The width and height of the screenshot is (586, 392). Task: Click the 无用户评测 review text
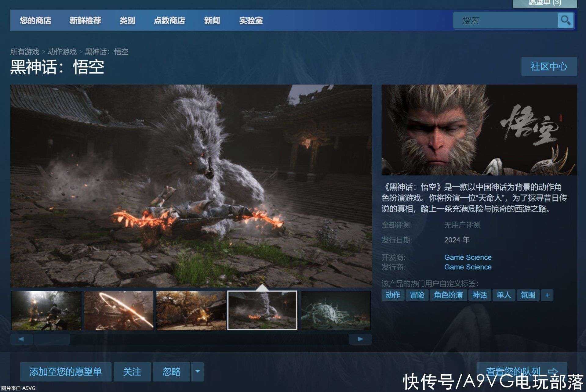coord(462,225)
